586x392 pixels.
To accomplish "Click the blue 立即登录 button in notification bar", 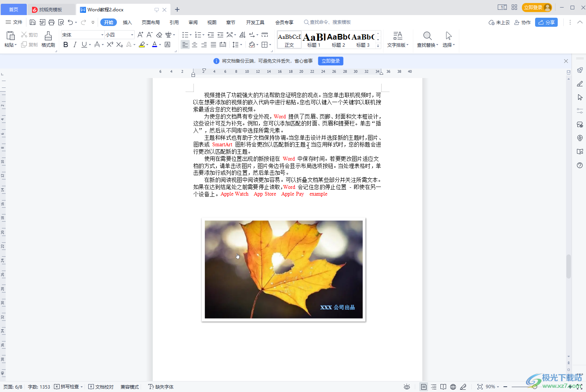I will [330, 61].
